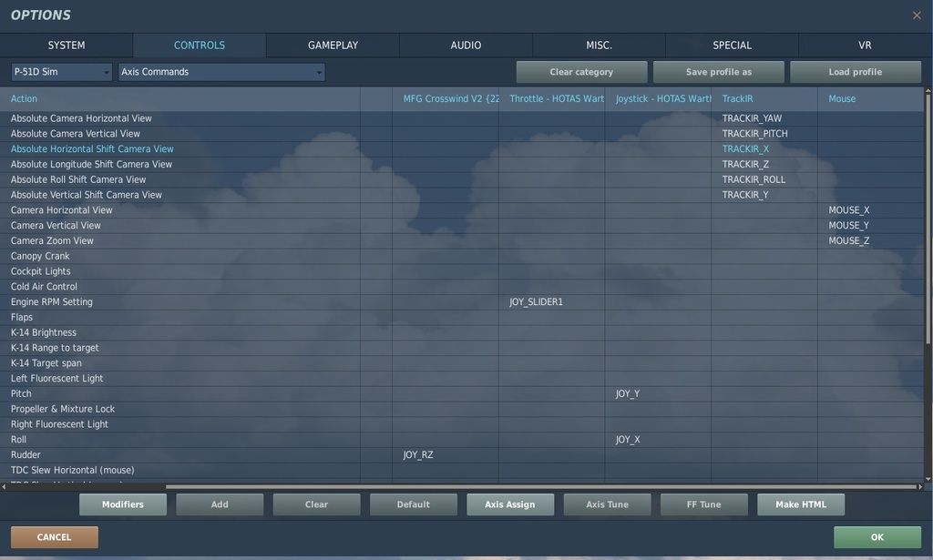Select the VR tab

tap(865, 46)
